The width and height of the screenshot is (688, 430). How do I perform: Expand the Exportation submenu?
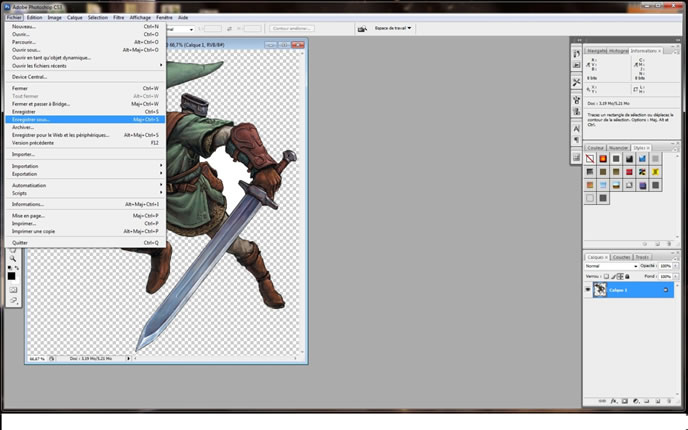pos(86,174)
